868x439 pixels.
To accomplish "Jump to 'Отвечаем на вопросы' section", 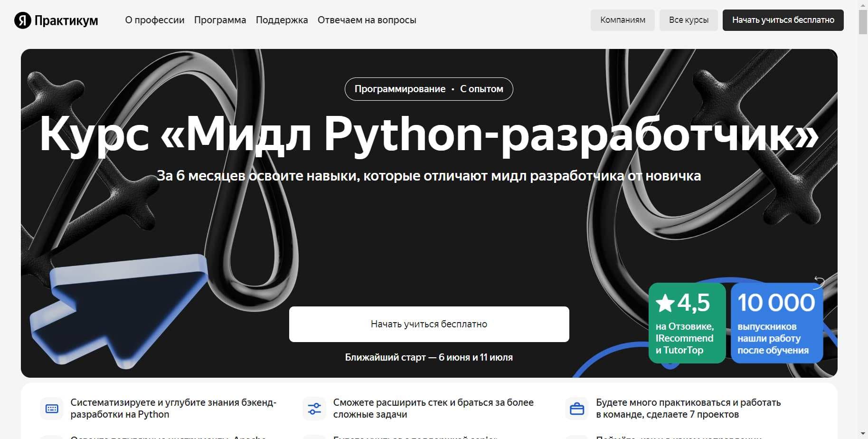I will [367, 20].
